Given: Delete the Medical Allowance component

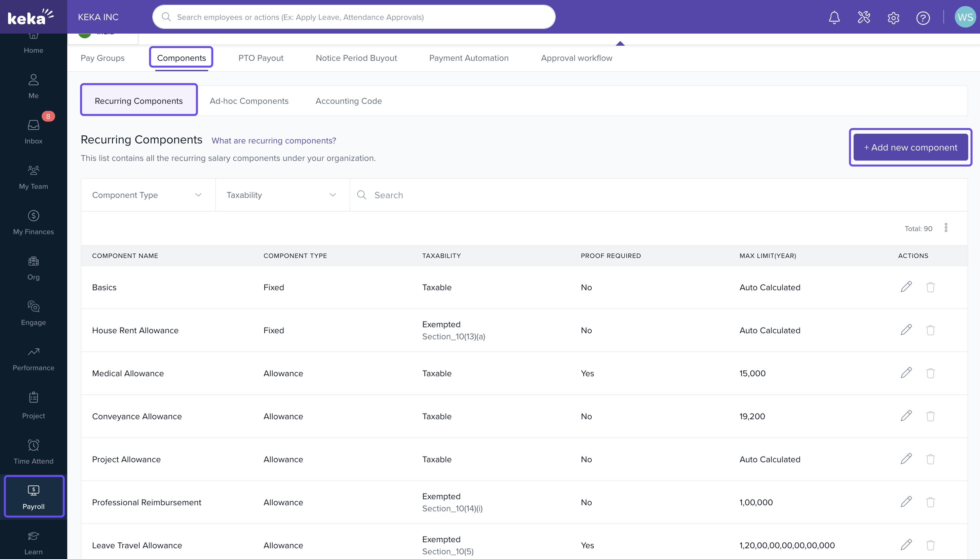Looking at the screenshot, I should coord(930,373).
